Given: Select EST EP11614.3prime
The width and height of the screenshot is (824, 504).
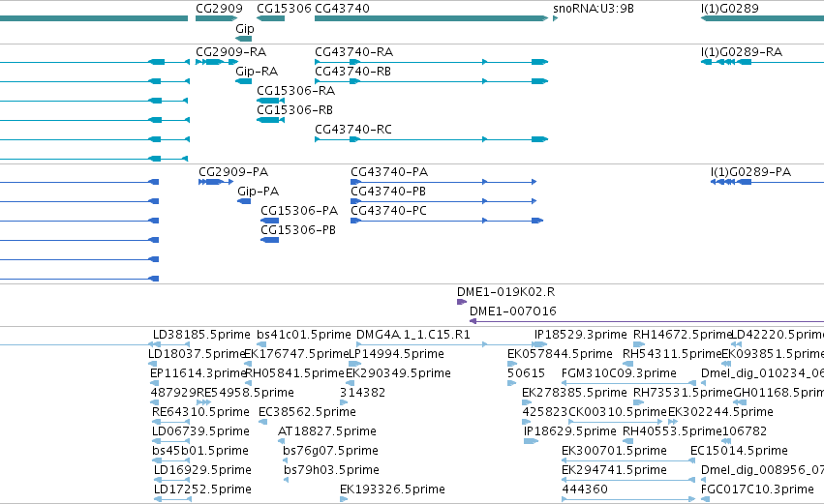Looking at the screenshot, I should coord(198,373).
